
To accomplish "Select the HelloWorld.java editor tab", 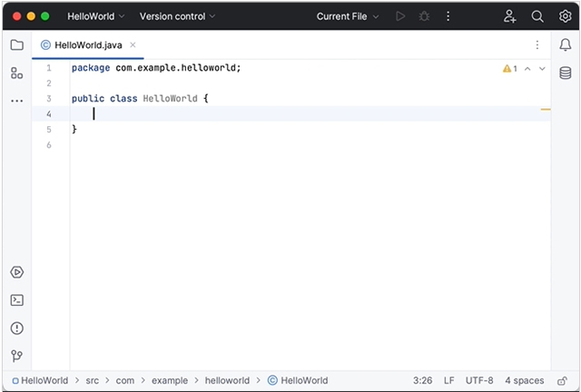I will click(88, 45).
